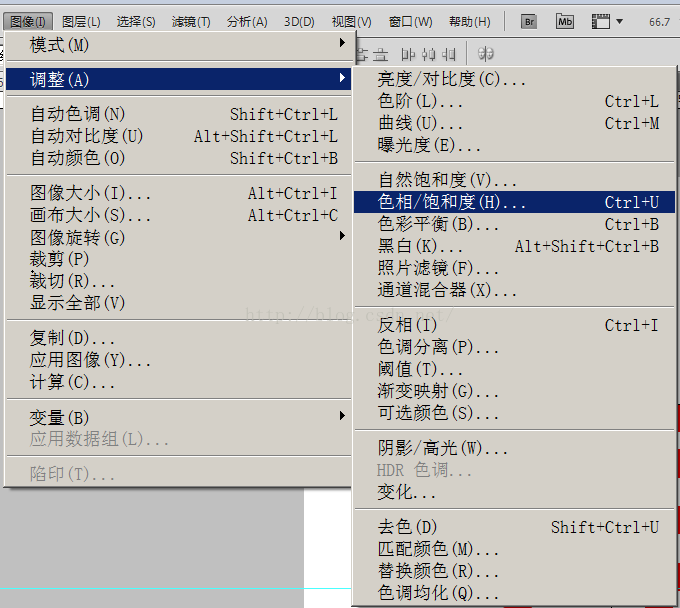Screen dimensions: 680x608
Task: Choose 复制(D) command
Action: tap(179, 338)
